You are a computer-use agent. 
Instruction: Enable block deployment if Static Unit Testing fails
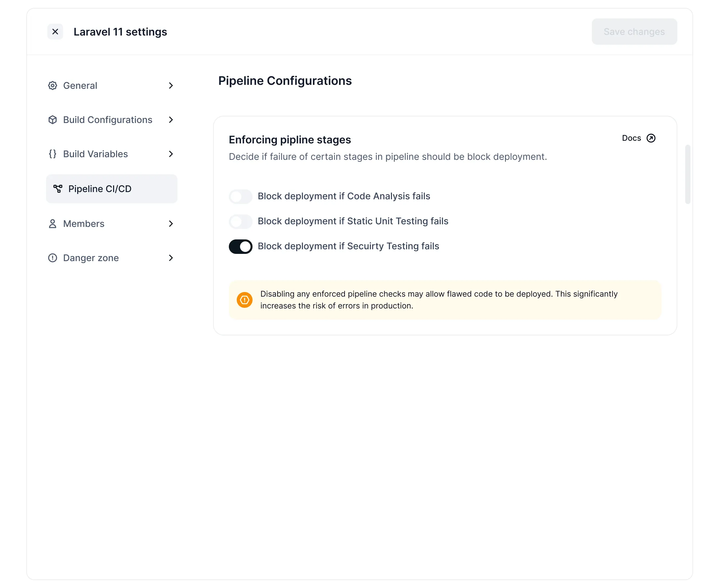(240, 221)
